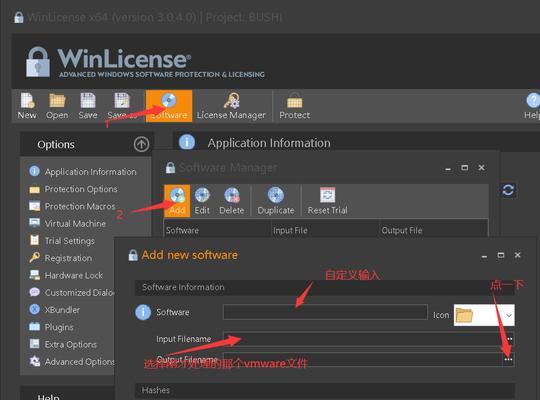Focus the Input Filename field
Screen dimensions: 540x400
click(363, 339)
